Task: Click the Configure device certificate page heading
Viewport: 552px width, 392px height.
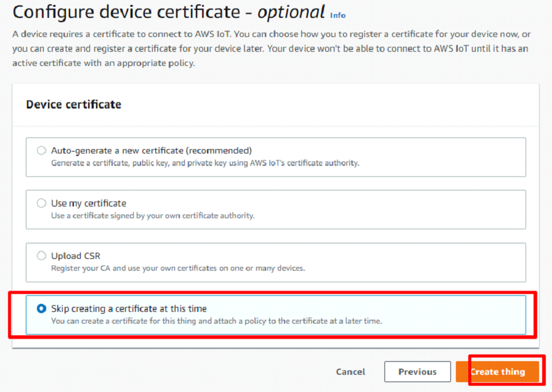Action: (131, 12)
